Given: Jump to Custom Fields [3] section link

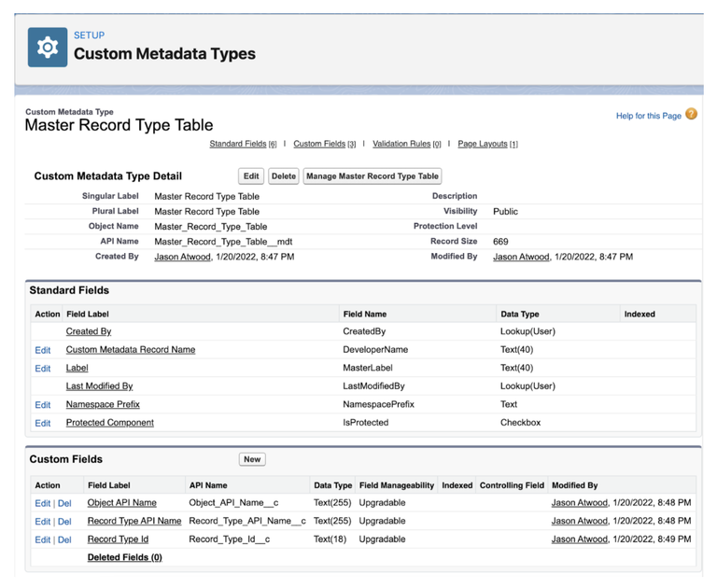Looking at the screenshot, I should (324, 144).
